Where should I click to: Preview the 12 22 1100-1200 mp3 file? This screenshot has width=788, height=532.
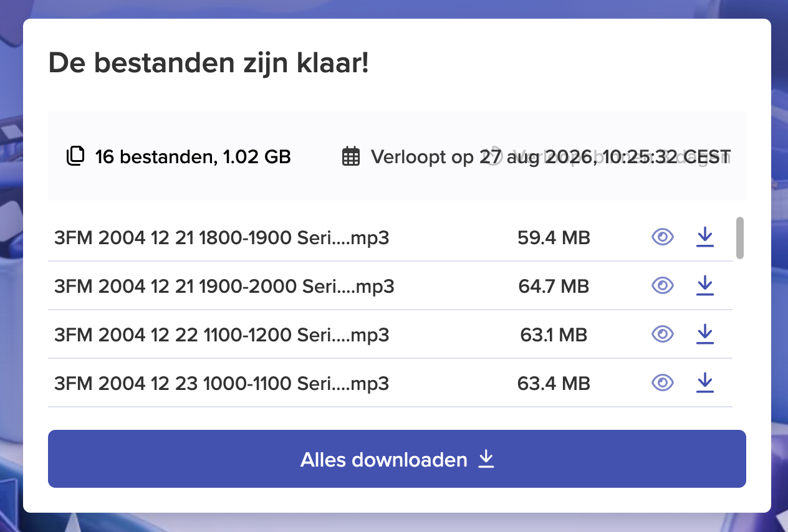pos(663,335)
